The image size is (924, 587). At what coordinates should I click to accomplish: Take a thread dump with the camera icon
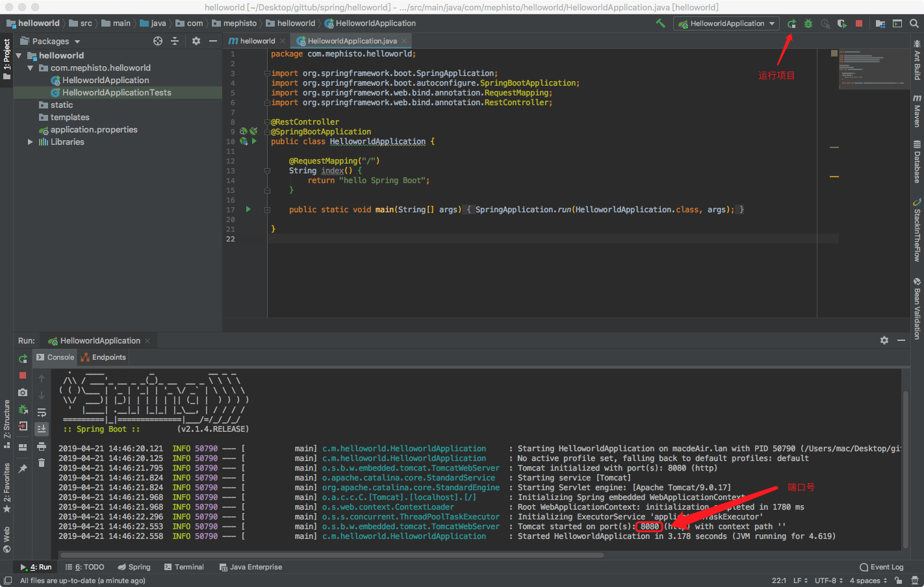pyautogui.click(x=23, y=392)
